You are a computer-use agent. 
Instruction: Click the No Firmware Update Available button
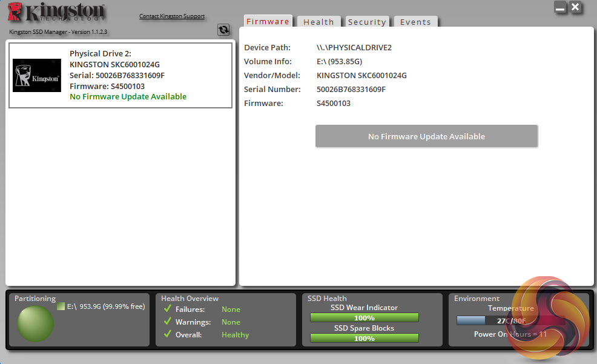point(426,136)
